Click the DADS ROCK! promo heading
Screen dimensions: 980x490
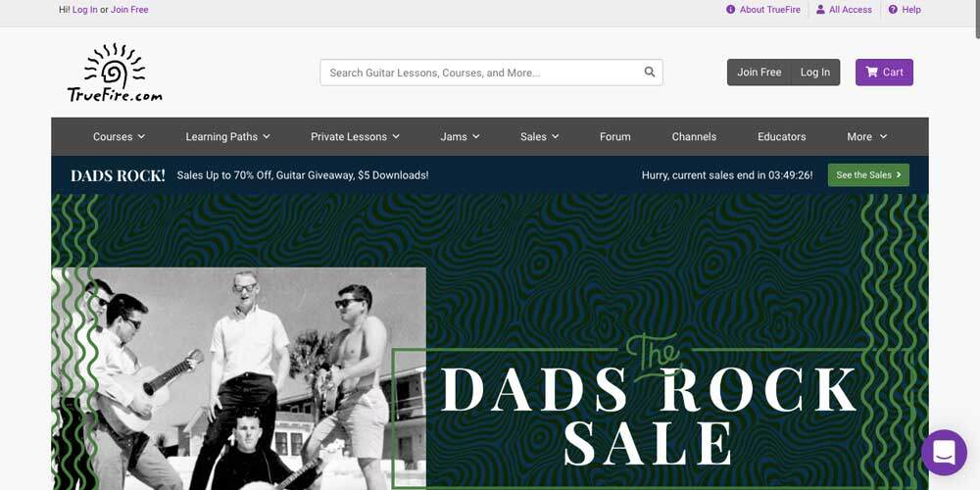point(119,175)
